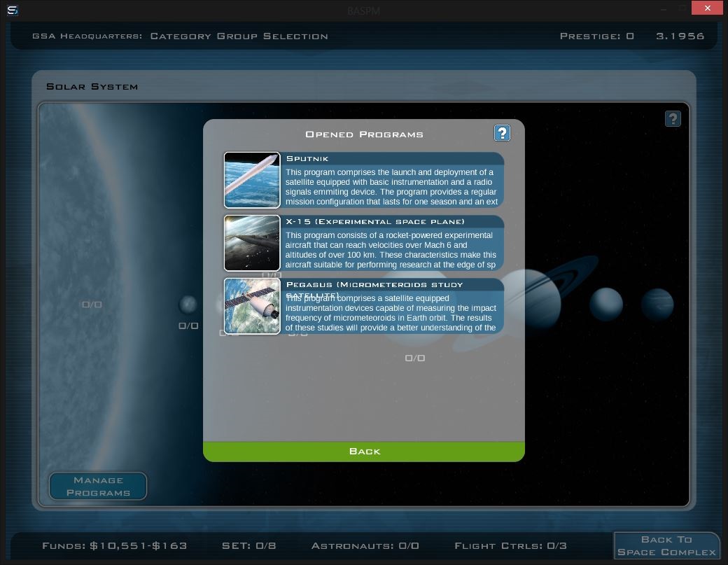
Task: Open the Sputnik program entry
Action: pyautogui.click(x=364, y=180)
